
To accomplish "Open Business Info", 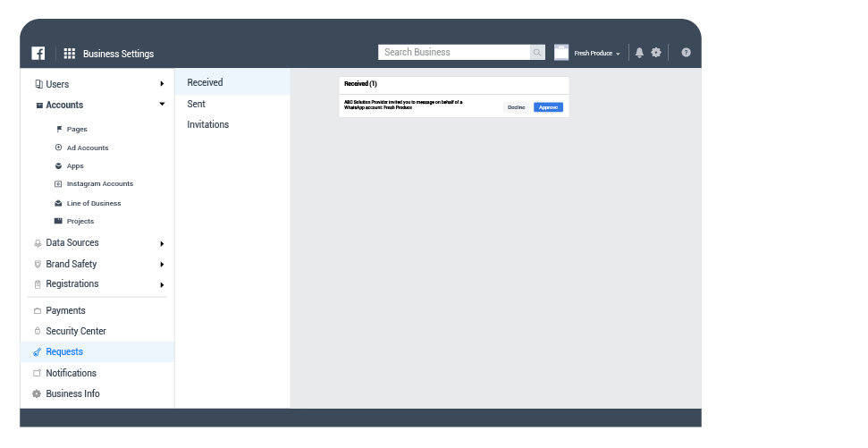I will 73,393.
